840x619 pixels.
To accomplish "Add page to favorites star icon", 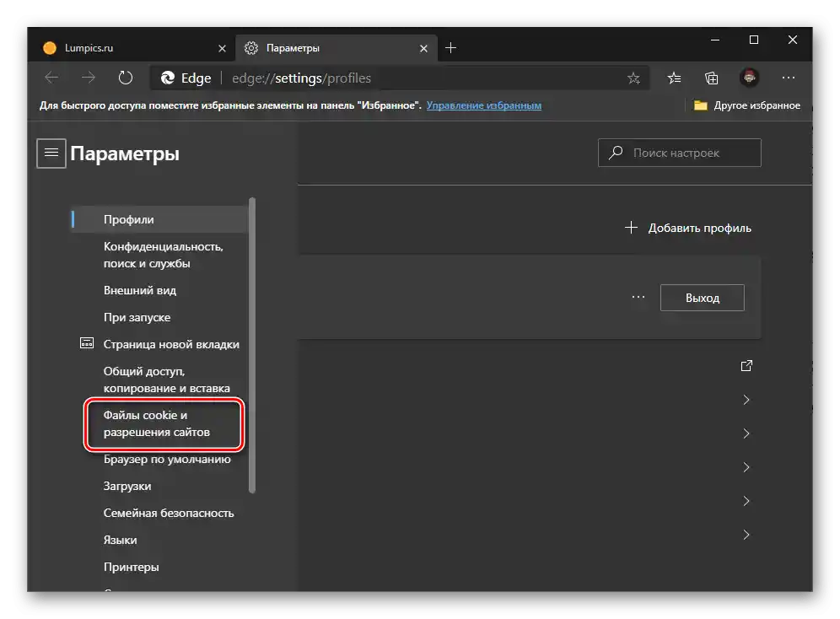I will click(633, 78).
